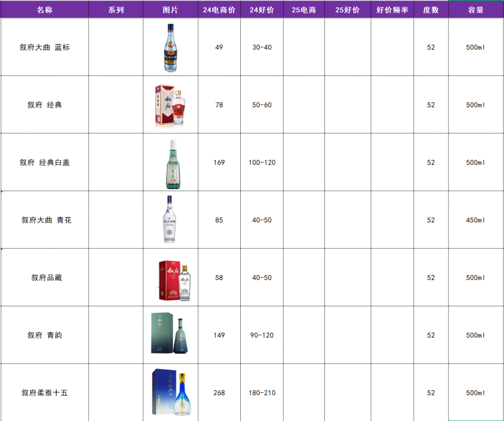The image size is (504, 421).
Task: Select the 好价频率 column header
Action: [x=392, y=10]
